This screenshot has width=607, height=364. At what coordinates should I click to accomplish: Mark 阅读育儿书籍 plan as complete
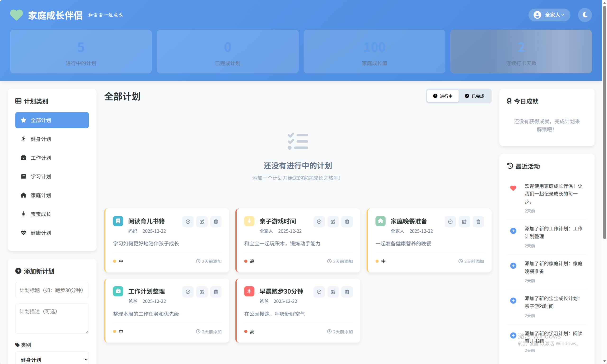tap(188, 221)
